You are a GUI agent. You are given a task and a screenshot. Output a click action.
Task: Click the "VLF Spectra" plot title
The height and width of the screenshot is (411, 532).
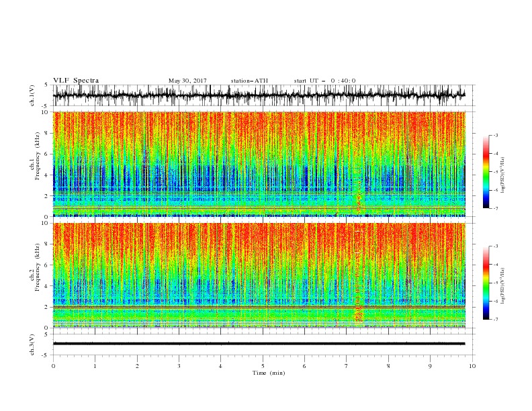click(76, 81)
